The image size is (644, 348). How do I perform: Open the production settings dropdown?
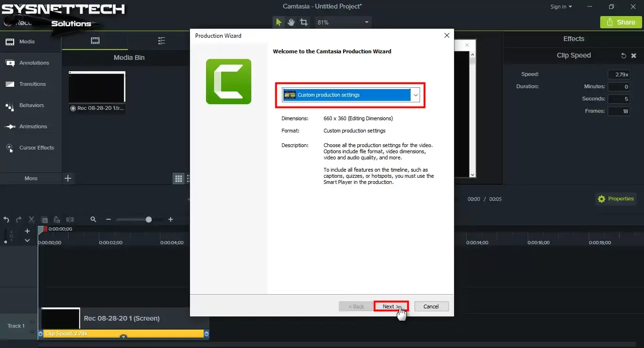click(351, 95)
